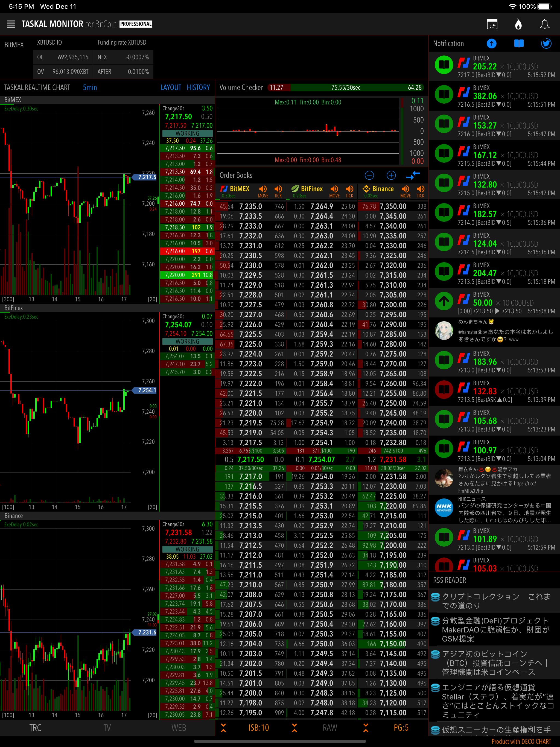Select the OI 692,935,115 cell
This screenshot has height=747, width=560.
[x=63, y=57]
